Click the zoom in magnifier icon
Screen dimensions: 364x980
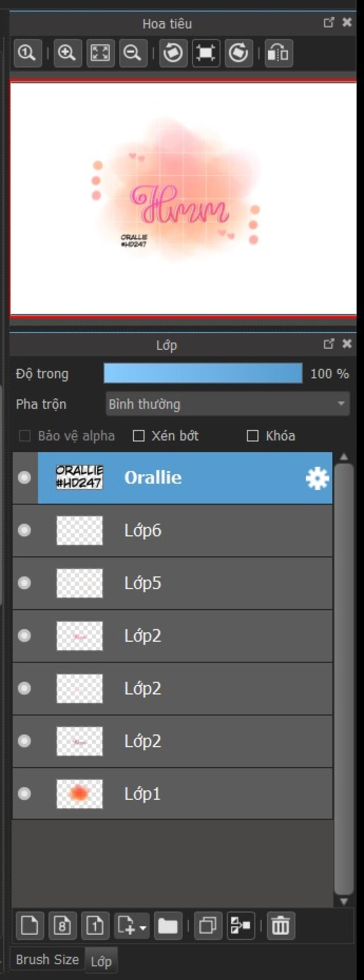point(68,53)
